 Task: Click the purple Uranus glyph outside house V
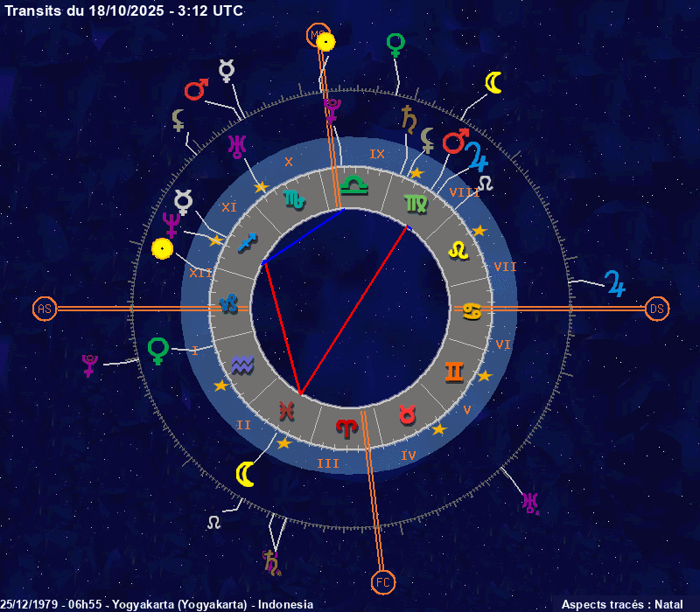click(530, 503)
